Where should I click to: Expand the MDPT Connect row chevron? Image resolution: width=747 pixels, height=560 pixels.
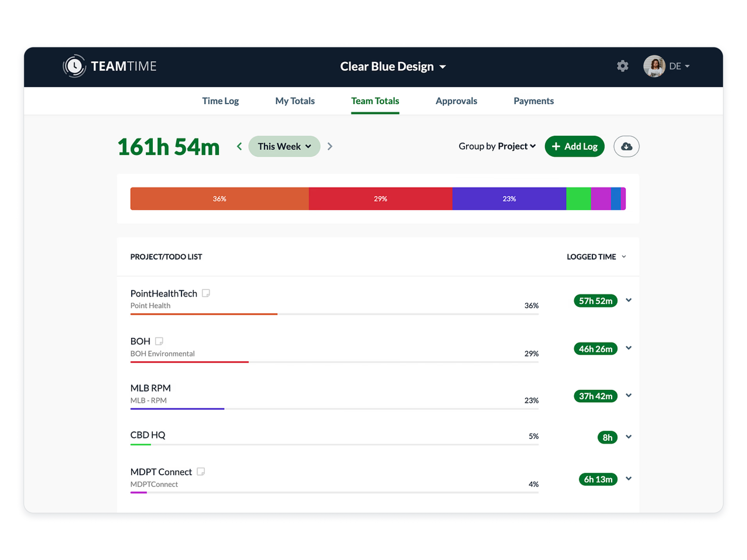[628, 478]
